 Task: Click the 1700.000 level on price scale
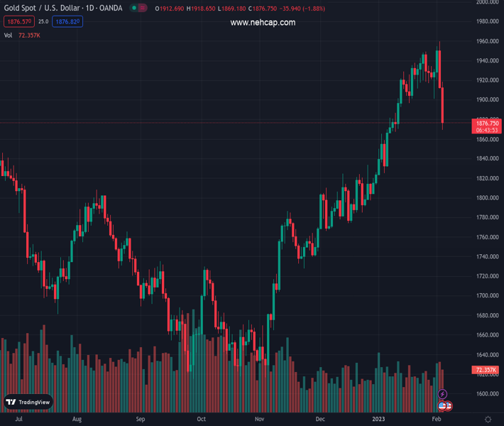pyautogui.click(x=487, y=296)
